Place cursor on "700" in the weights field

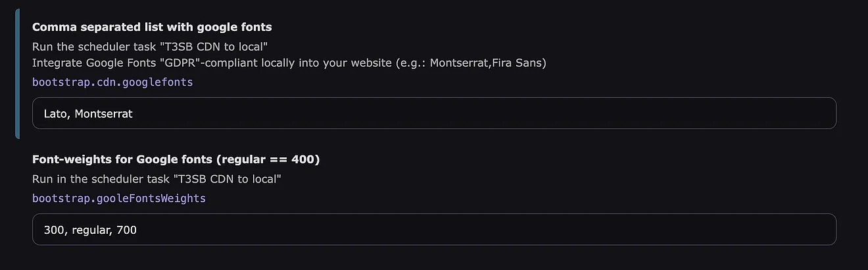[x=126, y=230]
